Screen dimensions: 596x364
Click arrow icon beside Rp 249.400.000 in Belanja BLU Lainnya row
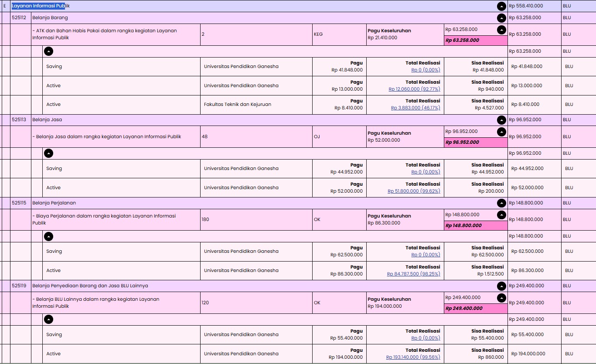pyautogui.click(x=501, y=298)
